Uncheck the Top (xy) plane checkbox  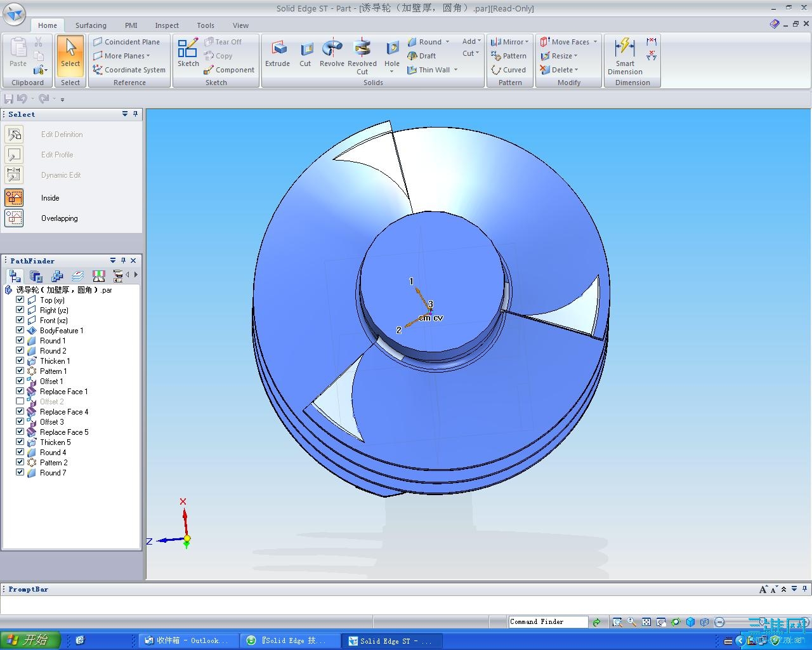[x=20, y=300]
